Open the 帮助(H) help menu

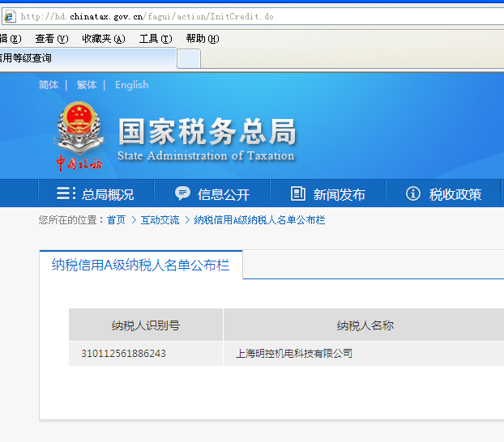202,38
